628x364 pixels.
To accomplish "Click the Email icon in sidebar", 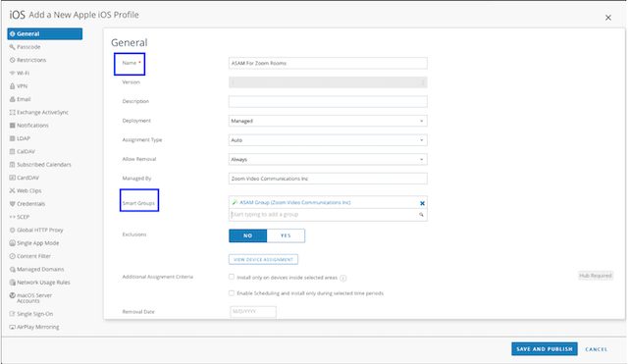I will point(12,99).
